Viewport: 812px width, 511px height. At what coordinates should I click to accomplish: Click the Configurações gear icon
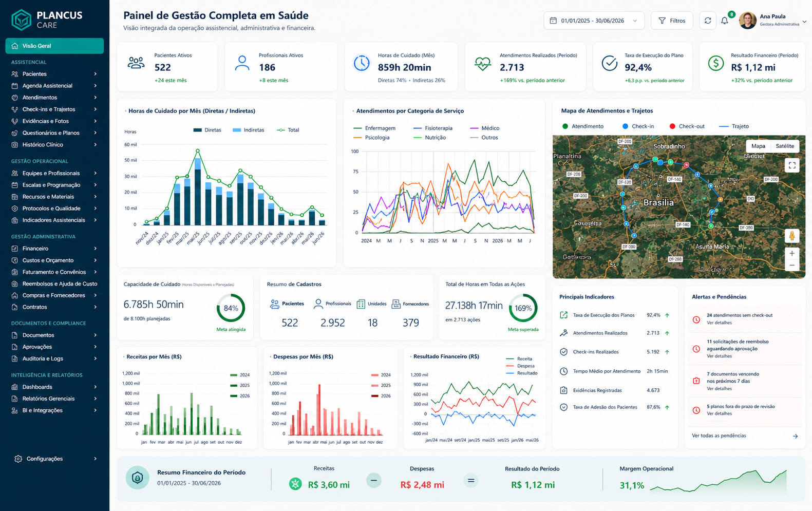(x=18, y=459)
